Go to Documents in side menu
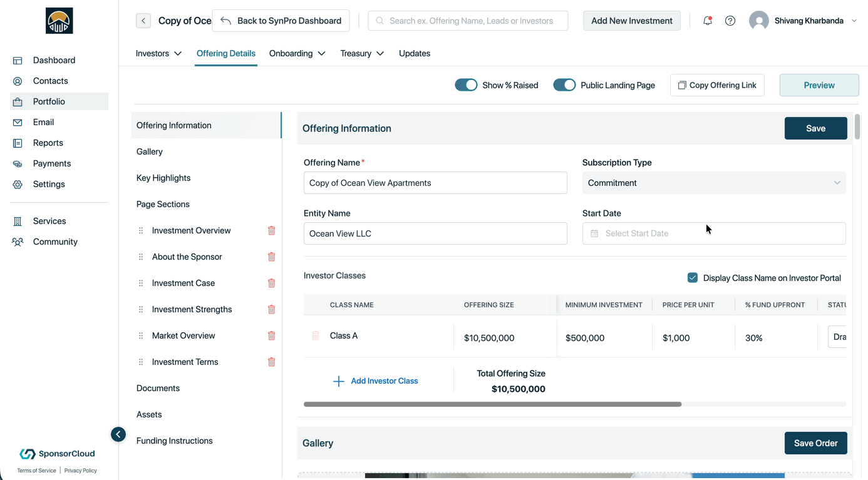 pyautogui.click(x=158, y=388)
